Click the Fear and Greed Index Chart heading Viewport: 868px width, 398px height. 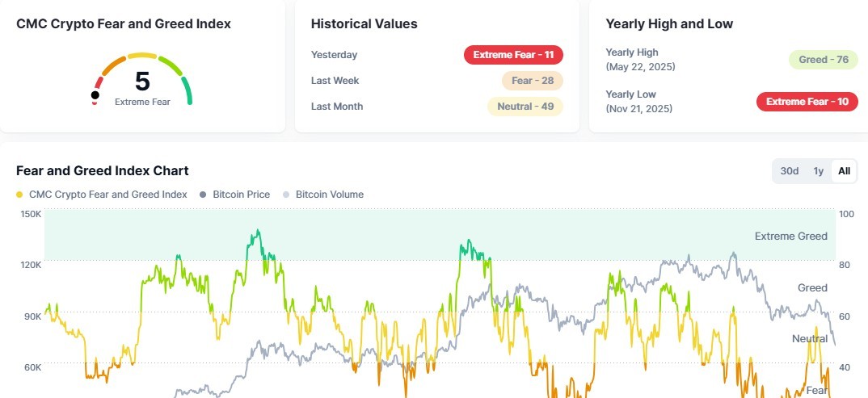pos(103,171)
